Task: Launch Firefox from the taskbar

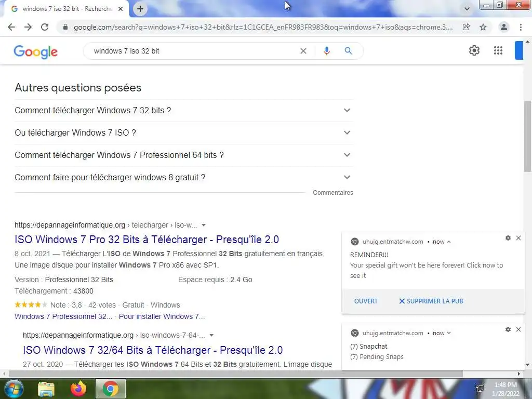Action: (78, 389)
